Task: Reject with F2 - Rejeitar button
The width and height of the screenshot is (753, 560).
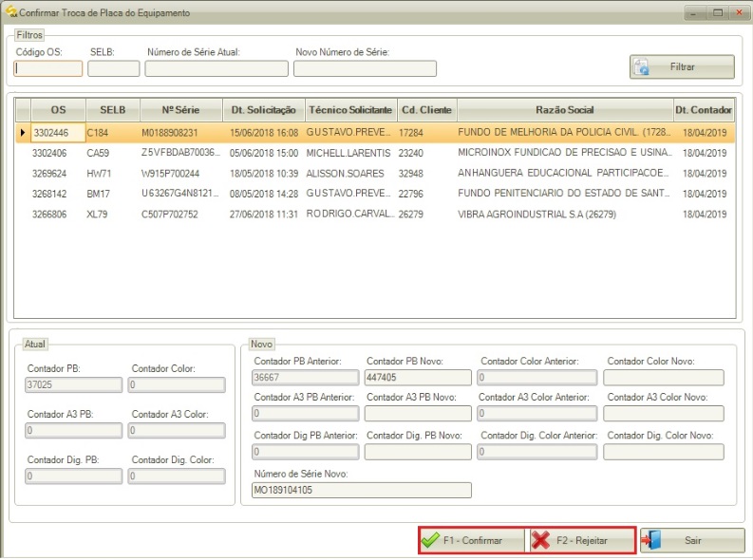Action: (x=582, y=540)
